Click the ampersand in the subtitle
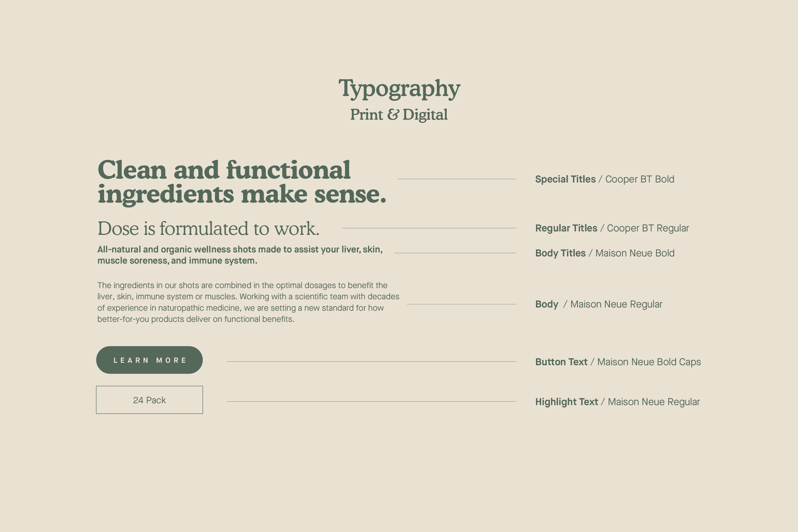The height and width of the screenshot is (532, 798). click(x=393, y=115)
